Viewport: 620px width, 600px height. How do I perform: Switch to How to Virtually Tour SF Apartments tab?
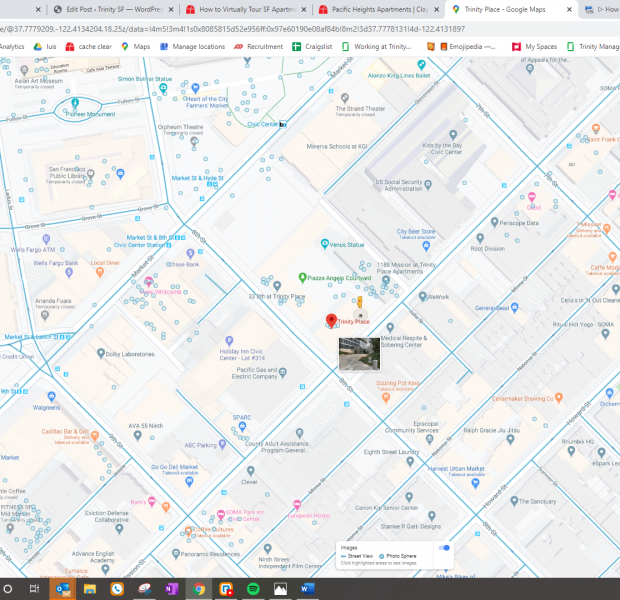[x=248, y=9]
